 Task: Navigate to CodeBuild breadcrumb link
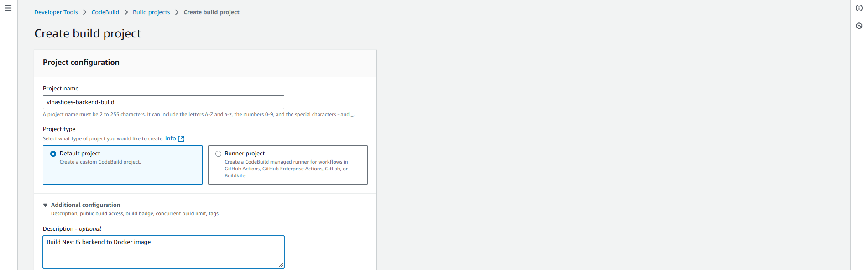105,12
